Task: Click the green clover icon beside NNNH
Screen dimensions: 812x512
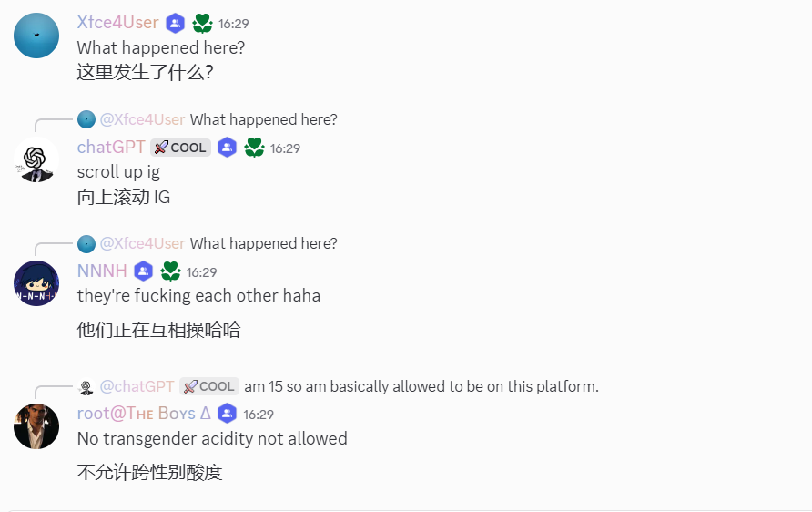Action: 170,271
